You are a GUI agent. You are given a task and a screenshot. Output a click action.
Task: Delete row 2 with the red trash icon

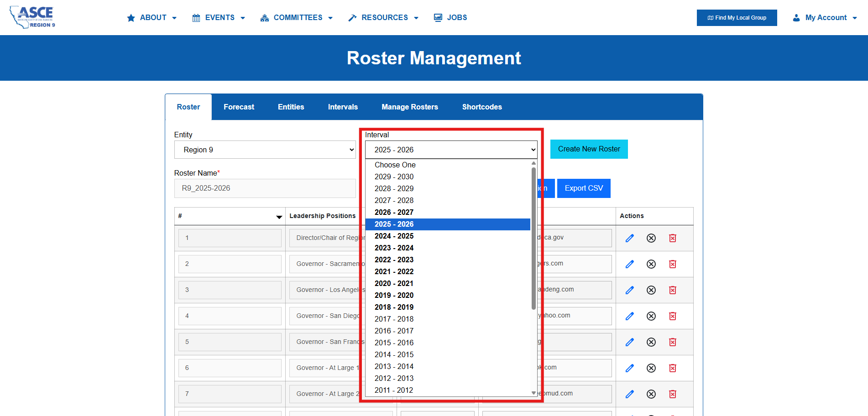pos(673,264)
